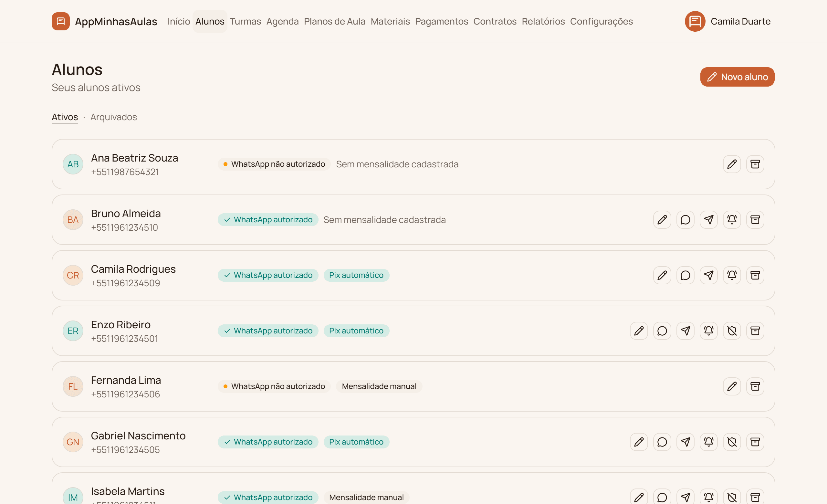Archive Fernanda Lima
The image size is (827, 504).
(755, 386)
